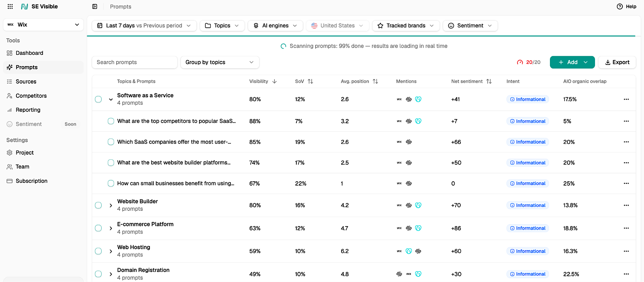Select the Website Builder topic checkbox

tap(98, 205)
